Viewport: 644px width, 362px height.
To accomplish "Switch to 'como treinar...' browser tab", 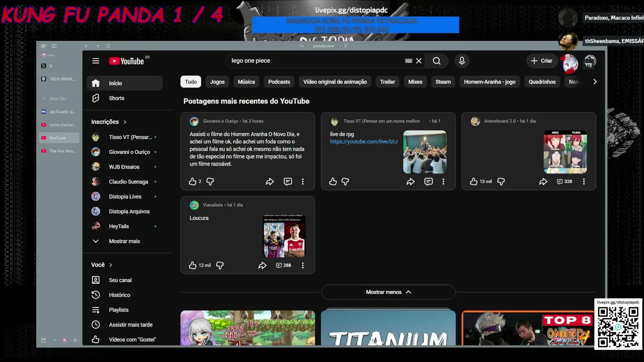I will [x=59, y=125].
